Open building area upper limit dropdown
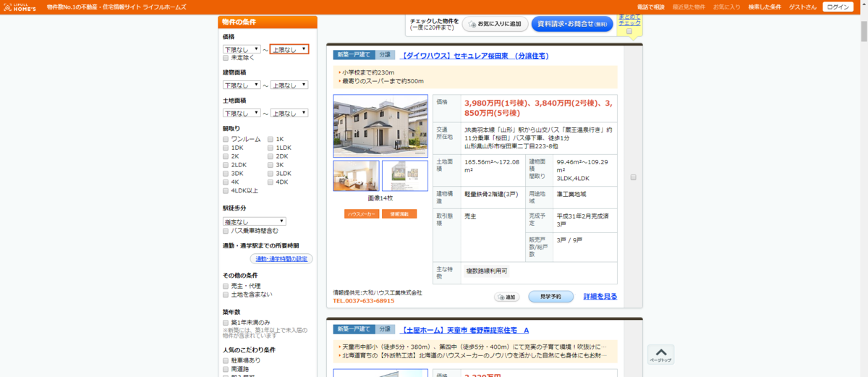Screen dimensions: 868x377 click(x=289, y=85)
